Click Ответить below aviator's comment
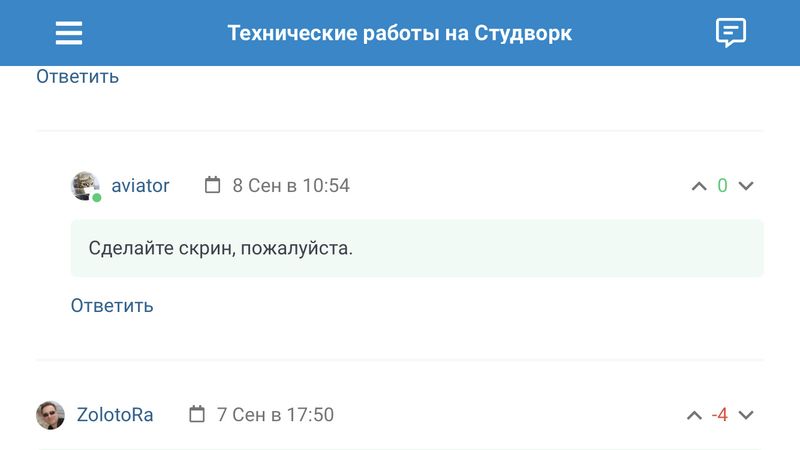This screenshot has height=450, width=800. click(112, 306)
